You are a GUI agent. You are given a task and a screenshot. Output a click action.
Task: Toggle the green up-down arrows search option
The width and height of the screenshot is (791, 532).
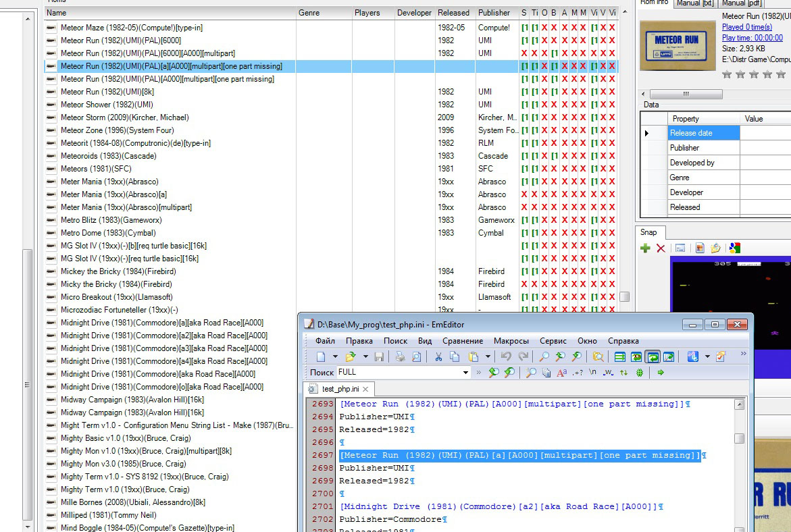click(x=624, y=373)
